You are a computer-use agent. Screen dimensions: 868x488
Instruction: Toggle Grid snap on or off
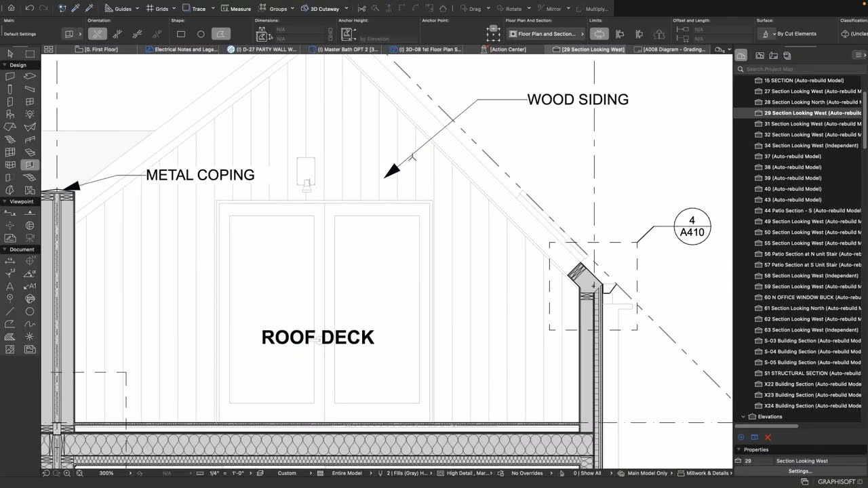point(157,9)
